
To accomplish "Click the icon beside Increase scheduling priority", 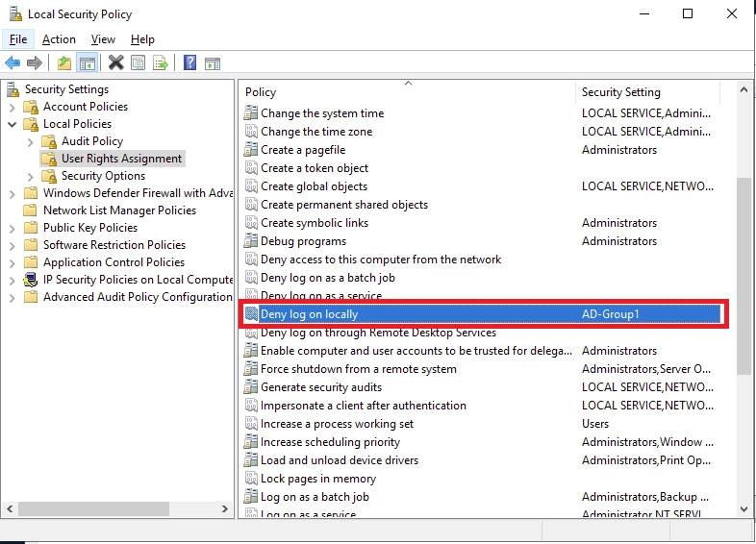I will pos(251,442).
